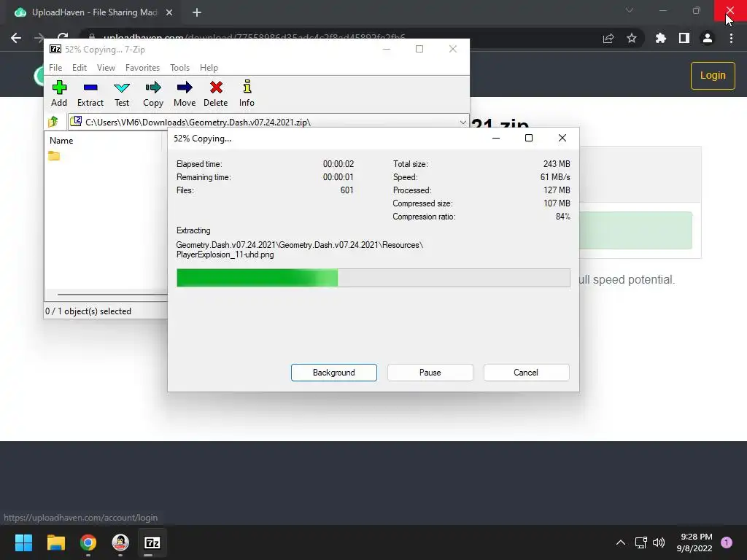
Task: Open the Help menu in 7-Zip
Action: point(209,68)
